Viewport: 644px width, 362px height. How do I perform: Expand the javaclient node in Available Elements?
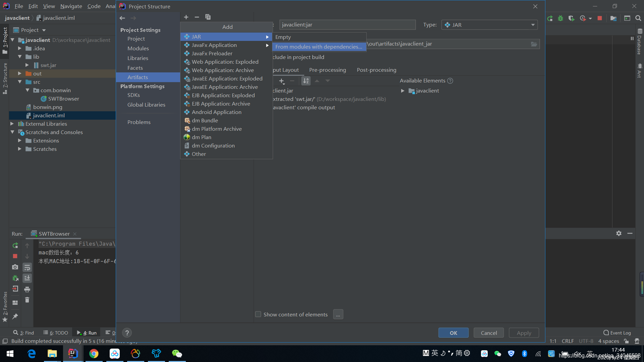pos(402,91)
